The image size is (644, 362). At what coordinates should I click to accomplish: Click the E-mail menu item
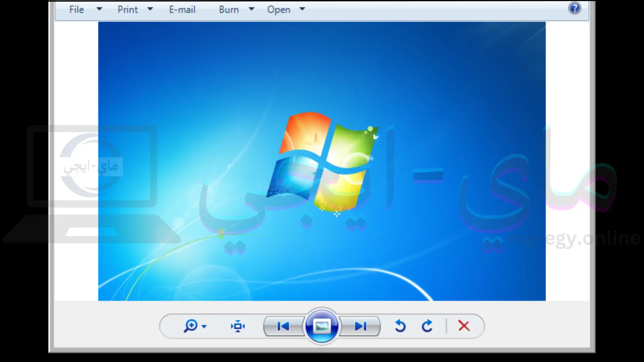click(x=182, y=9)
